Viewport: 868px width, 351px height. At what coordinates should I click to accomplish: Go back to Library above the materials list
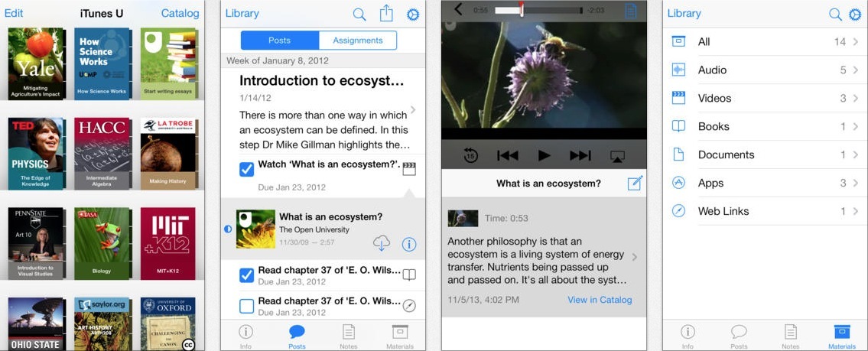click(684, 14)
